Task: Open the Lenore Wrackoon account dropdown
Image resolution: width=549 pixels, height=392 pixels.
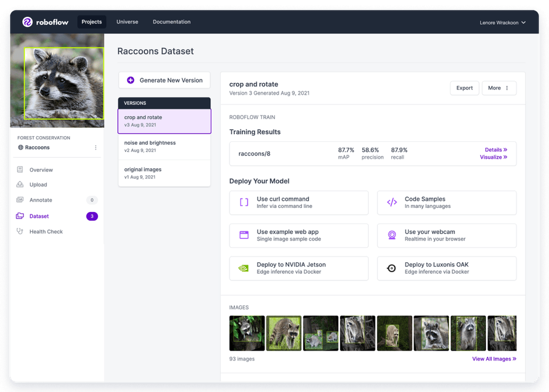Action: coord(502,22)
